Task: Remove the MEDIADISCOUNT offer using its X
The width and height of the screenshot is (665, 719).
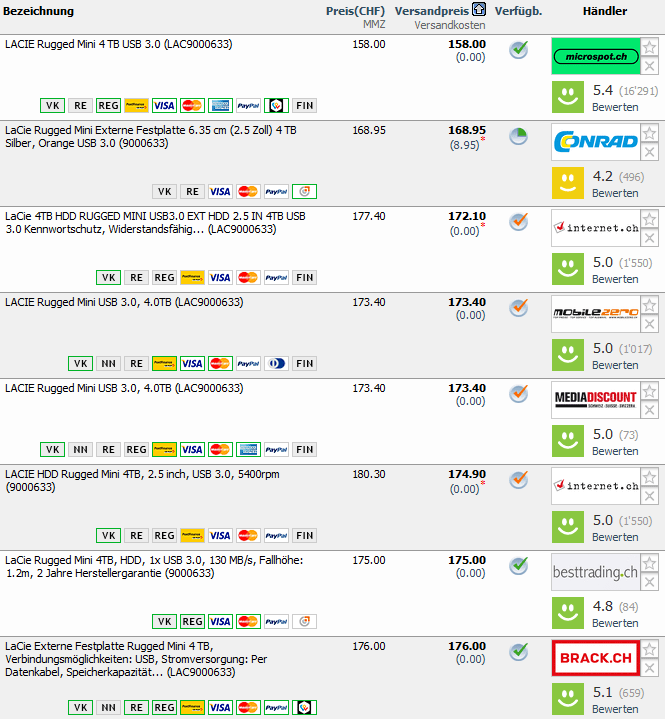Action: 649,410
